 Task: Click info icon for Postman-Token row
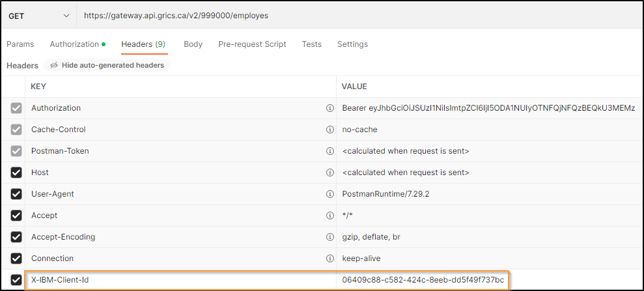coord(329,151)
